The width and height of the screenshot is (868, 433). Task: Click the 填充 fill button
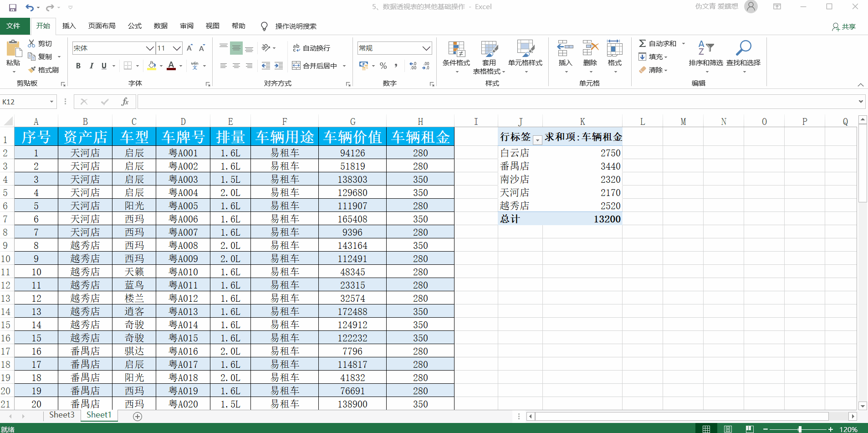(x=653, y=57)
